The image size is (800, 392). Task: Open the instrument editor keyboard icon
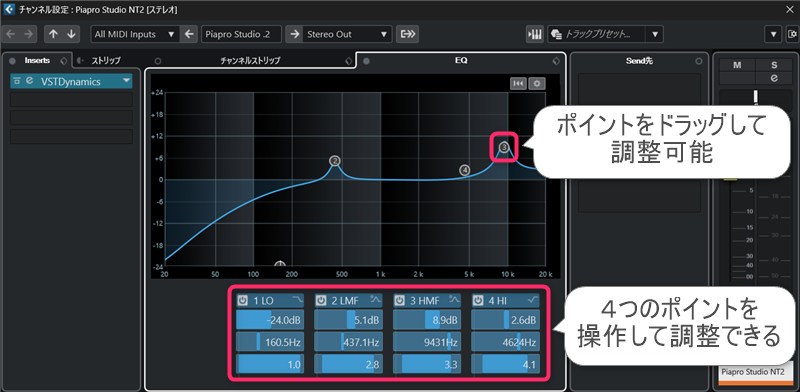535,34
